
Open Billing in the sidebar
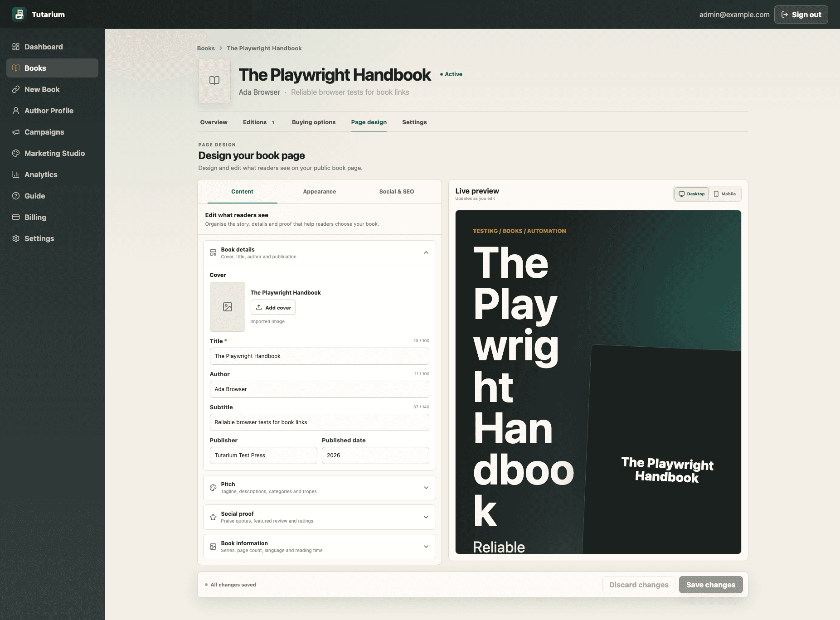pos(52,217)
